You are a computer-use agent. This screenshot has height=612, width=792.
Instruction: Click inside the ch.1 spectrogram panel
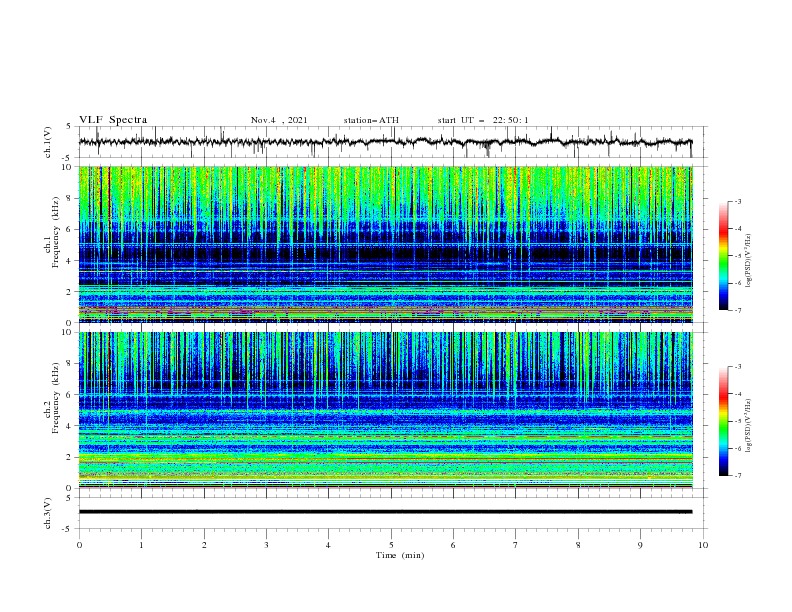[386, 244]
